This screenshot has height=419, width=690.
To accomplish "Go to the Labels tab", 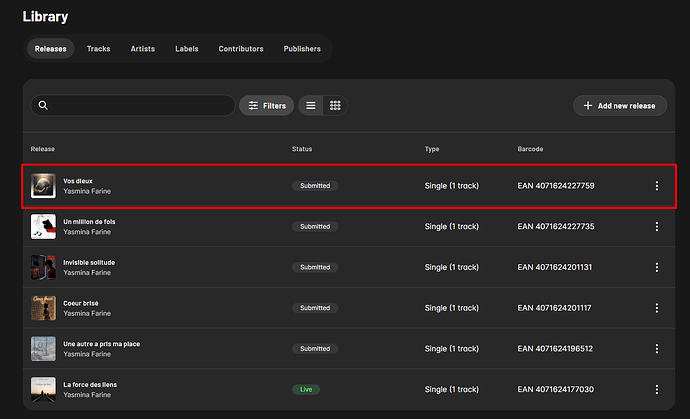I will coord(187,49).
